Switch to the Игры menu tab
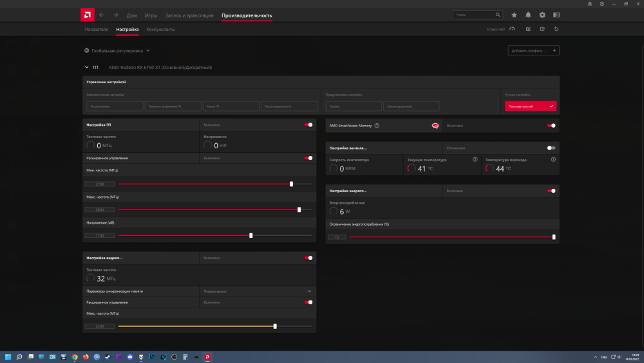 151,15
